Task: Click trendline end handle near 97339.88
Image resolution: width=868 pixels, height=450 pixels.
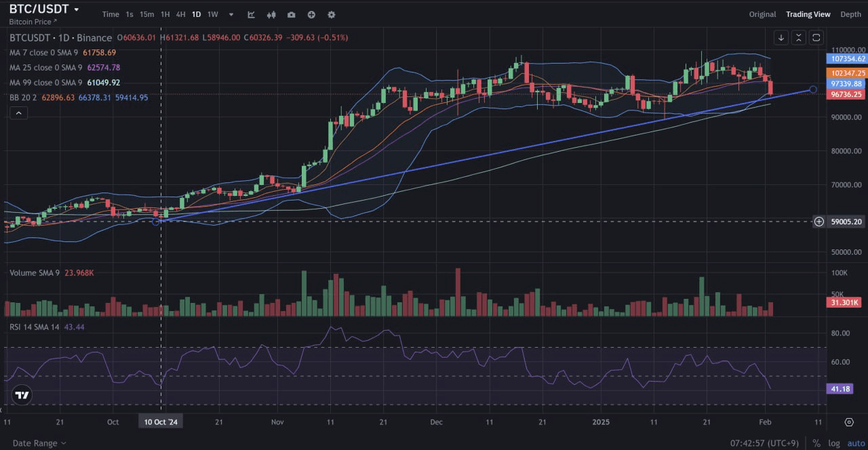Action: coord(813,89)
